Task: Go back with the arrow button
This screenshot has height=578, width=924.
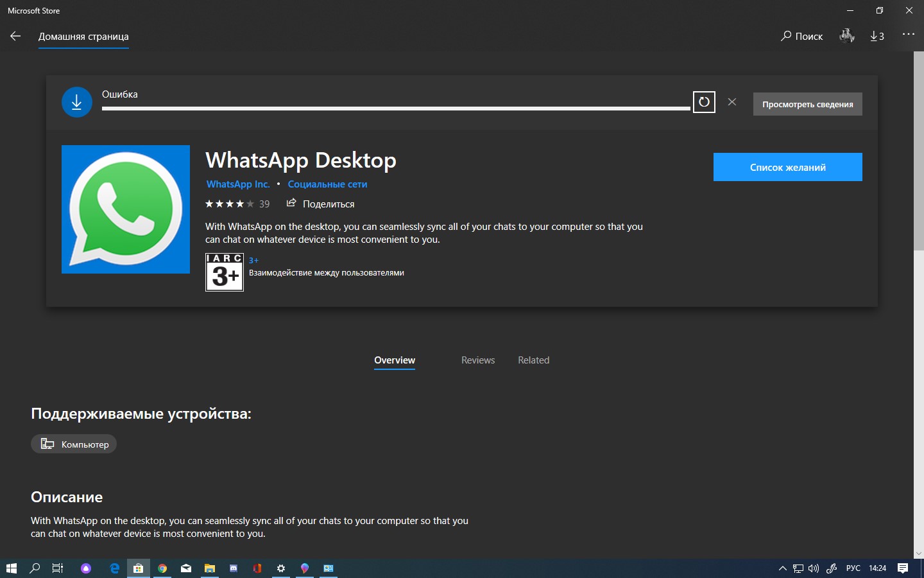Action: (x=15, y=36)
